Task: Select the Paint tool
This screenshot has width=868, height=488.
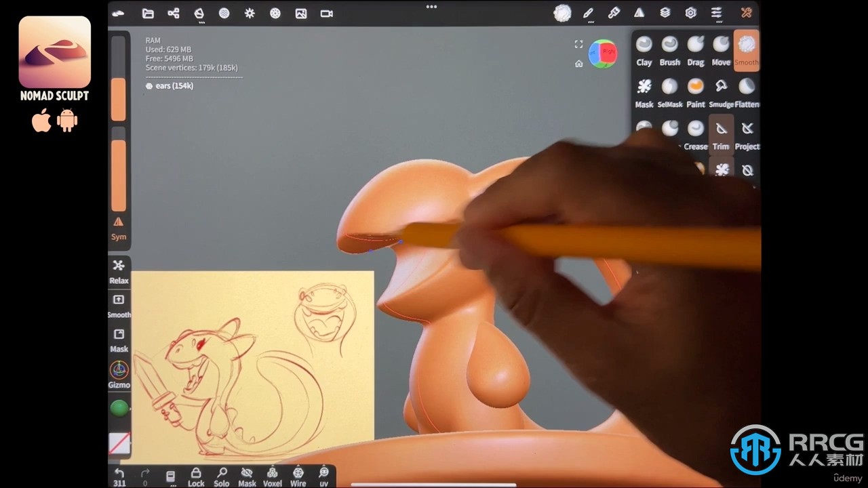Action: click(x=695, y=94)
